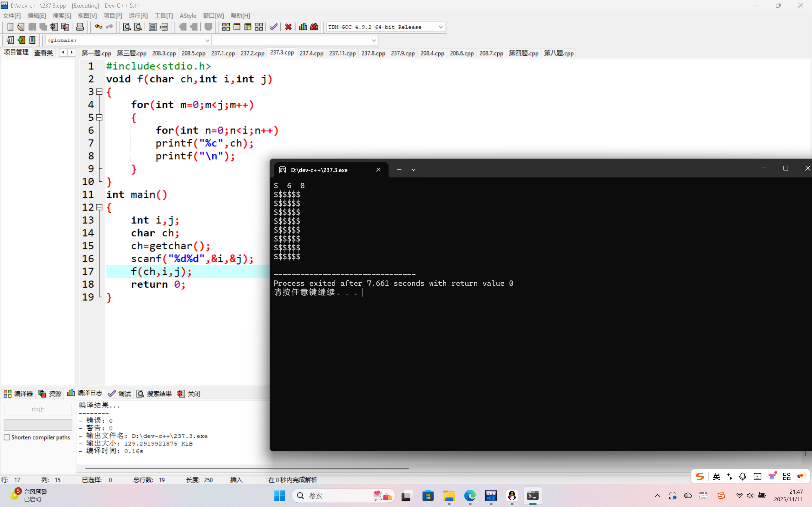Open the 调试 debug panel tab

pyautogui.click(x=120, y=394)
